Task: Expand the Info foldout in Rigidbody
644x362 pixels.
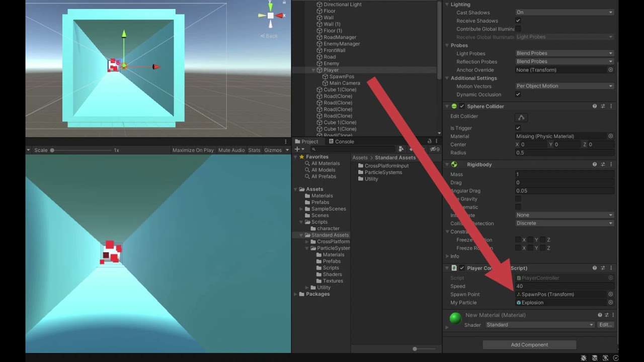Action: (447, 256)
